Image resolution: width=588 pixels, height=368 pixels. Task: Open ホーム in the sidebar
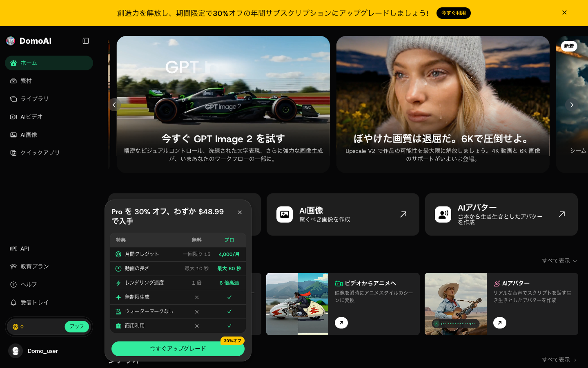tap(49, 63)
